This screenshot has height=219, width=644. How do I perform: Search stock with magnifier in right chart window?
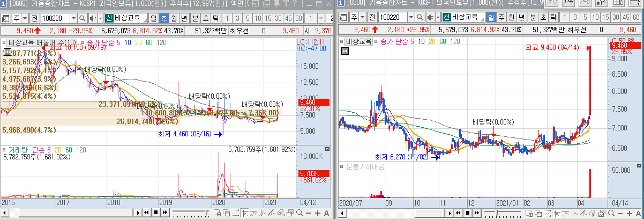pos(420,18)
